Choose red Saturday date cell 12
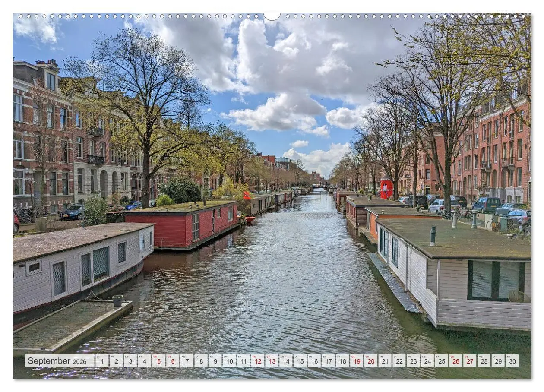 pyautogui.click(x=257, y=361)
